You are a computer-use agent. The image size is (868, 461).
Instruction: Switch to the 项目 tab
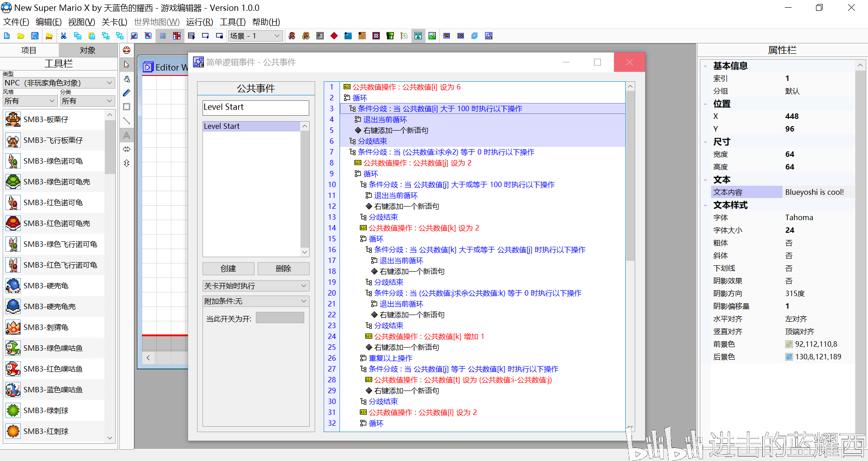[29, 50]
